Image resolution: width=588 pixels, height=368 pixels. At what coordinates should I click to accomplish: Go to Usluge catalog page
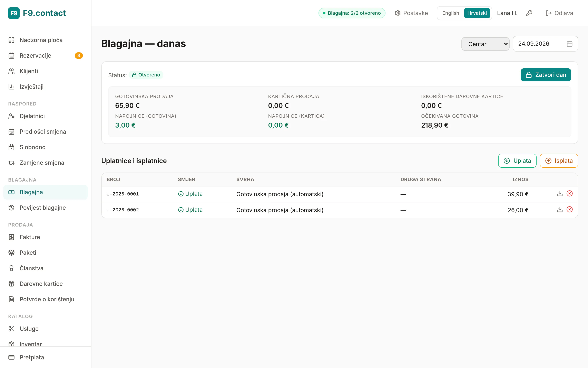[46, 329]
